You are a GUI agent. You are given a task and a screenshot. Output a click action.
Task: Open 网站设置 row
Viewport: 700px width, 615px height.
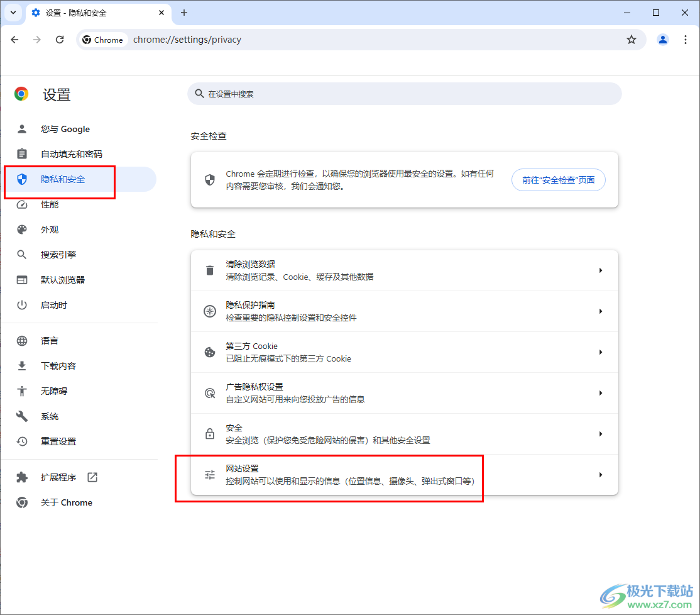(405, 475)
